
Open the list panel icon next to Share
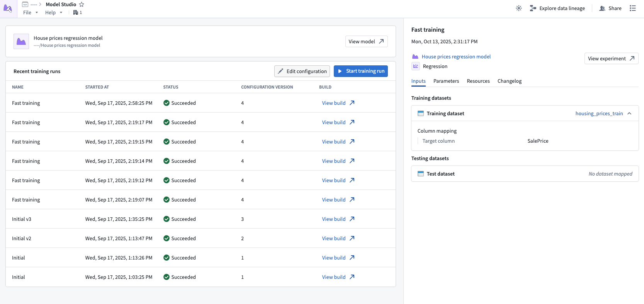tap(632, 8)
